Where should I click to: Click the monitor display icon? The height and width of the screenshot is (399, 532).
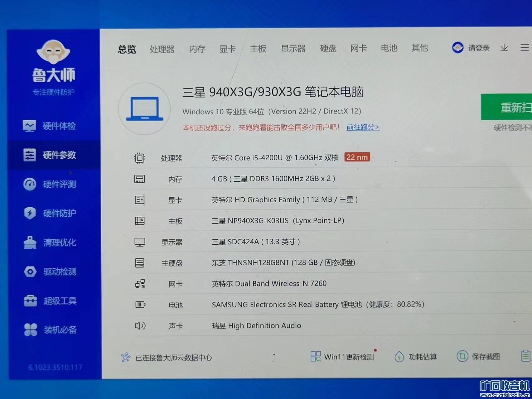click(x=140, y=242)
